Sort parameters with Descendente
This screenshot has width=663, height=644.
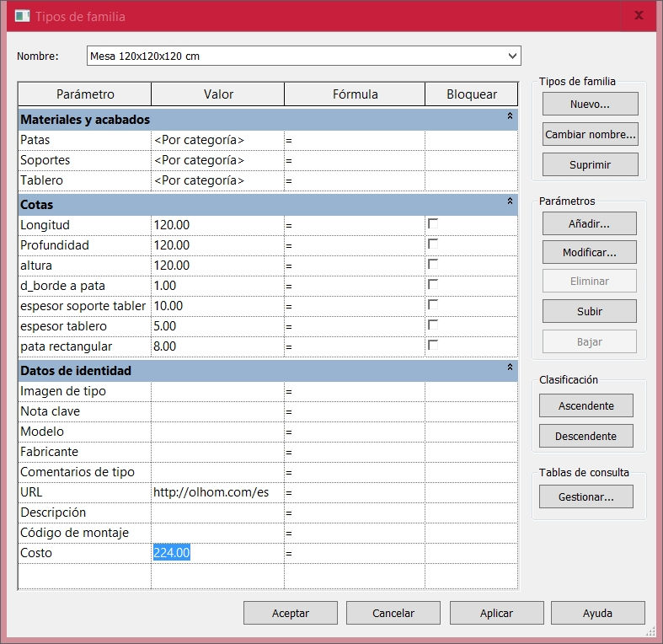coord(586,437)
